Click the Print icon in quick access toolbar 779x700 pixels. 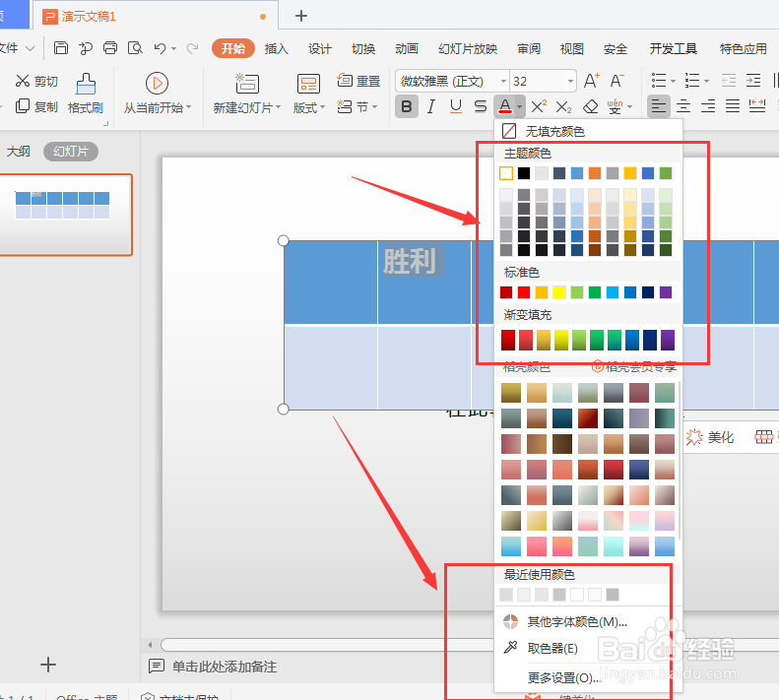click(x=110, y=48)
